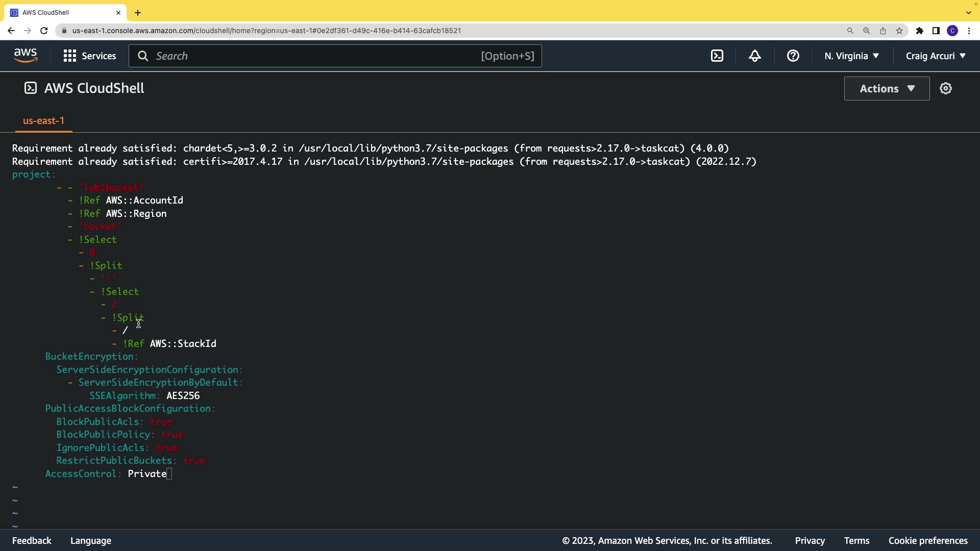Expand the Actions dropdown
Image resolution: width=980 pixels, height=551 pixels.
tap(887, 89)
